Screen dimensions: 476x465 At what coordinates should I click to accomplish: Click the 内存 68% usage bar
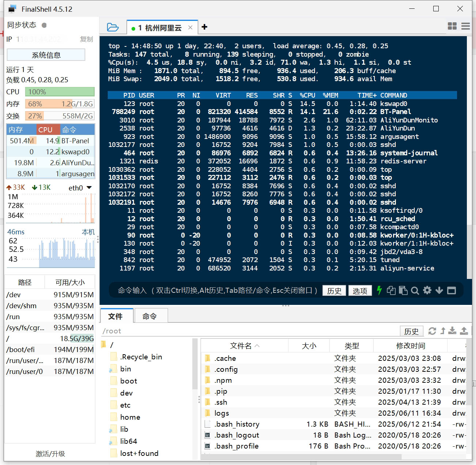[60, 104]
